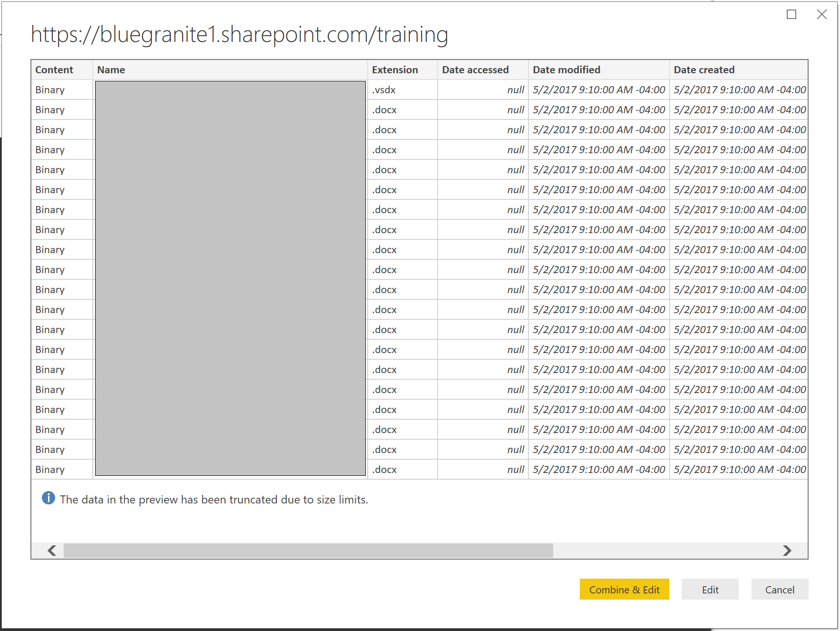Close the dialog with the X icon
Screen dimensions: 840x631
[822, 14]
